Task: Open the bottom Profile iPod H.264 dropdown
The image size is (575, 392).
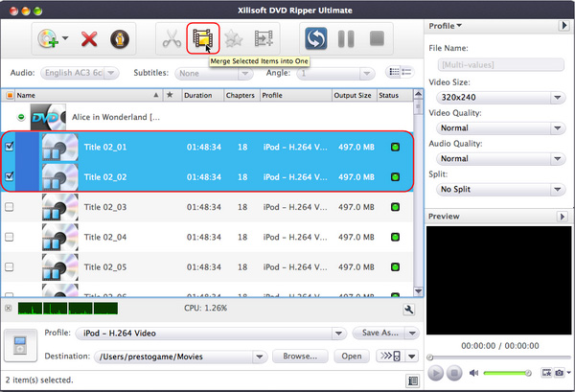Action: click(x=211, y=334)
